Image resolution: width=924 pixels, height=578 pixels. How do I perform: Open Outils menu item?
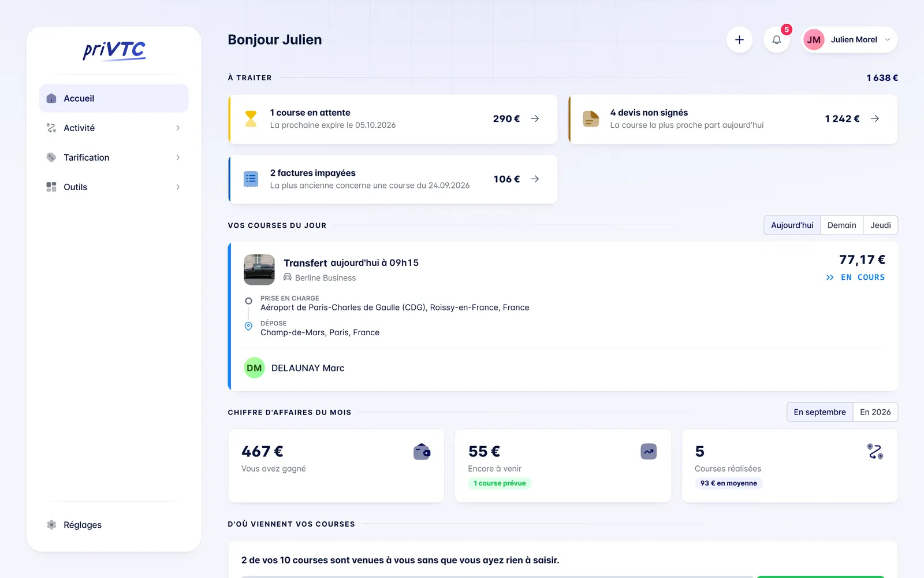pyautogui.click(x=114, y=187)
